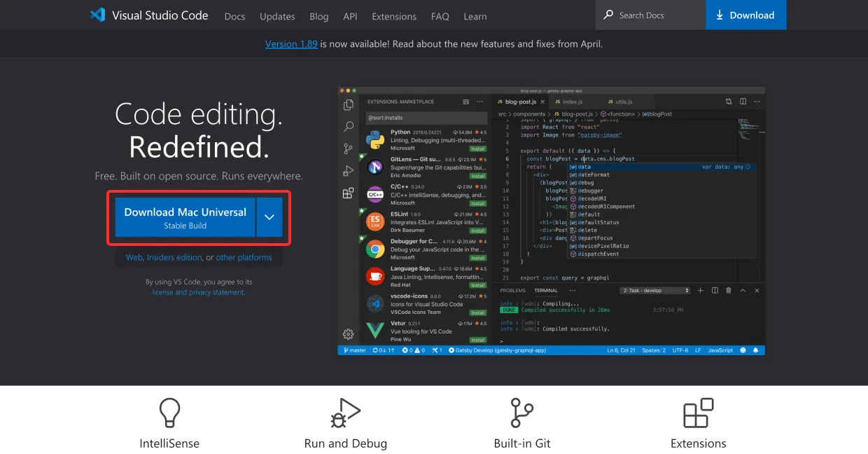Click the notification bell icon in status bar
This screenshot has width=868, height=454.
point(757,350)
